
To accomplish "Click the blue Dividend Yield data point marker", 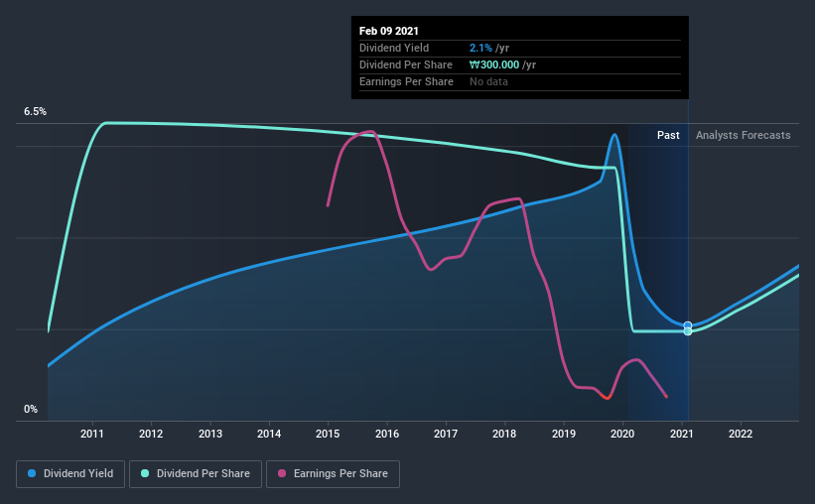I will tap(688, 325).
